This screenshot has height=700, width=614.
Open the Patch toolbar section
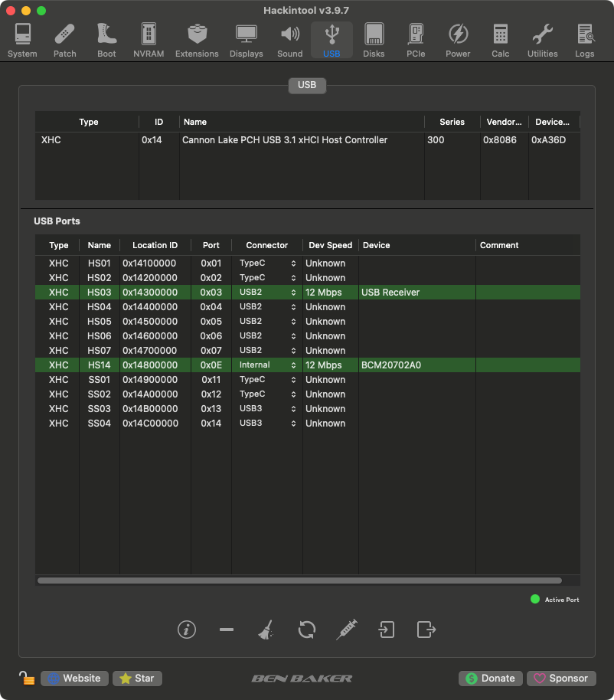click(x=65, y=41)
